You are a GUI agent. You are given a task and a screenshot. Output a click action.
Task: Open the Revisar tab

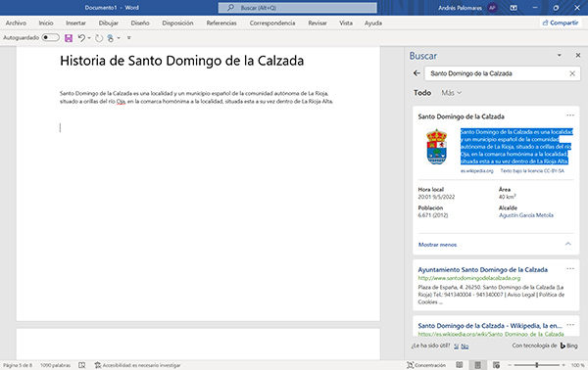(318, 23)
